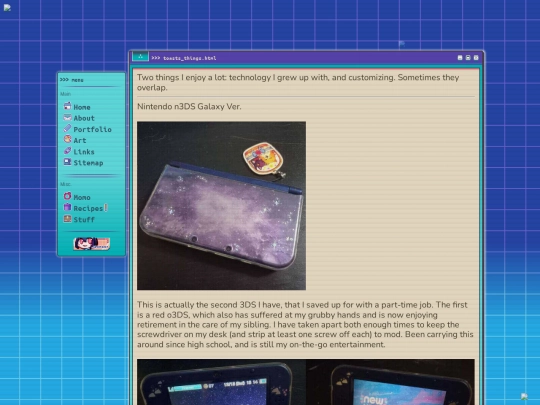
Task: Close the toasts_things.html window
Action: click(x=476, y=58)
